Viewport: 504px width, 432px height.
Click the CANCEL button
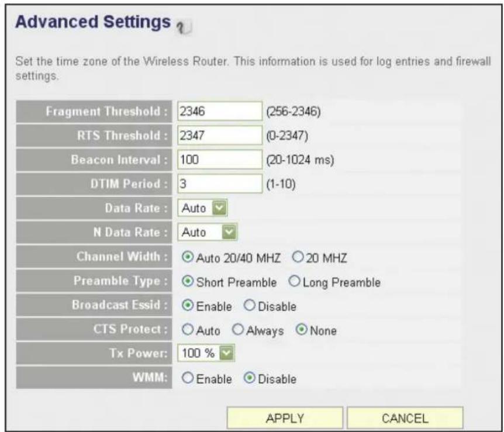[x=405, y=418]
